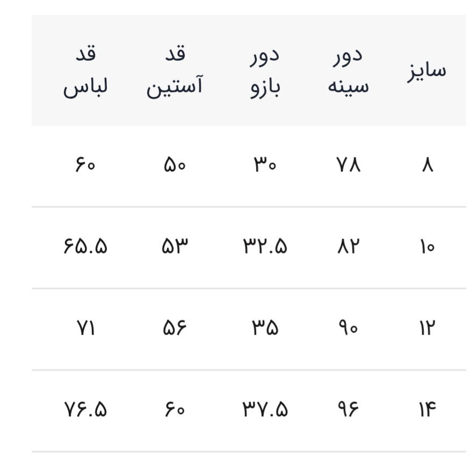Select chest measurement ۸۲ cell
Screen dimensions: 476x471
tap(348, 247)
